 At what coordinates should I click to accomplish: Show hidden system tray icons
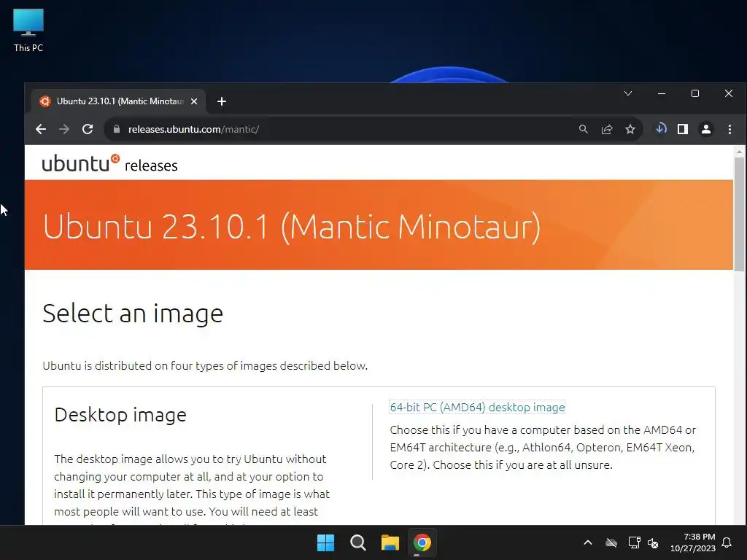588,542
